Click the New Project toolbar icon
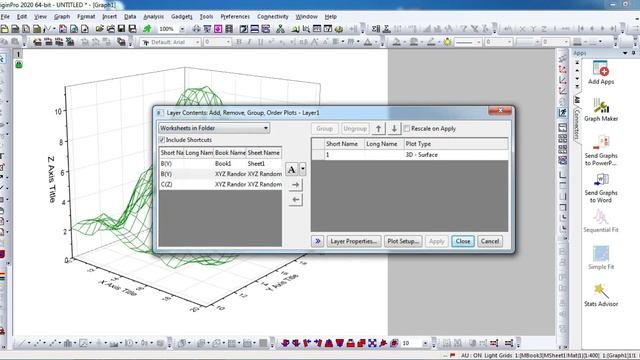The width and height of the screenshot is (640, 360). click(x=4, y=29)
